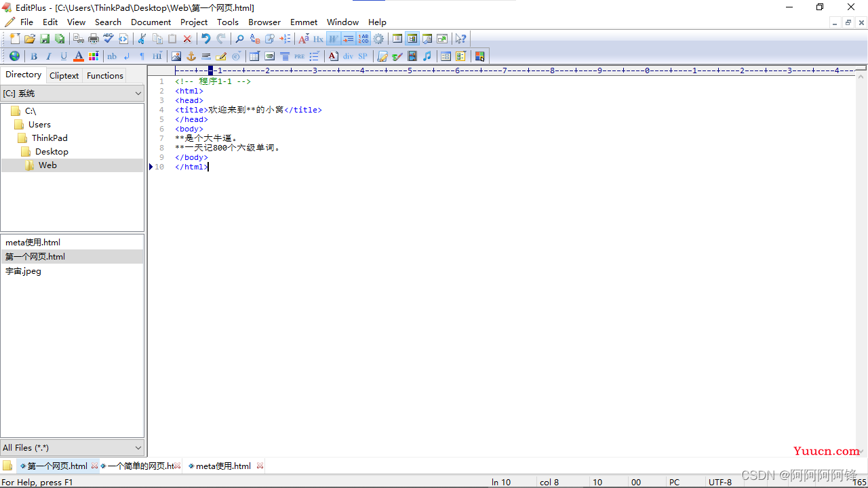
Task: Switch to the Cliptext panel tab
Action: [x=64, y=75]
